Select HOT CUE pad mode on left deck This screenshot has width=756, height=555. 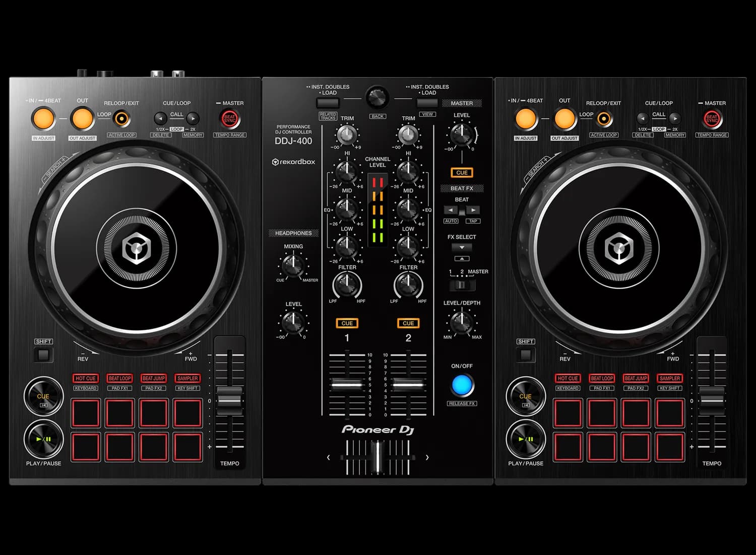(86, 378)
